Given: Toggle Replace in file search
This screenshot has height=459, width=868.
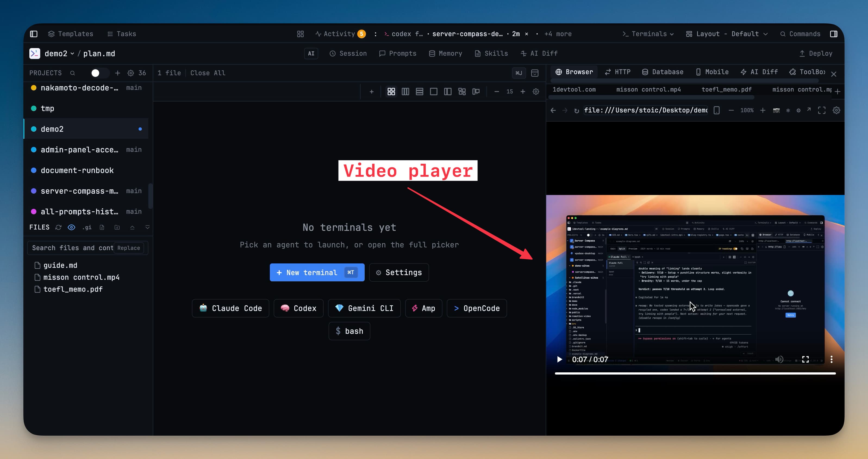Looking at the screenshot, I should tap(129, 248).
